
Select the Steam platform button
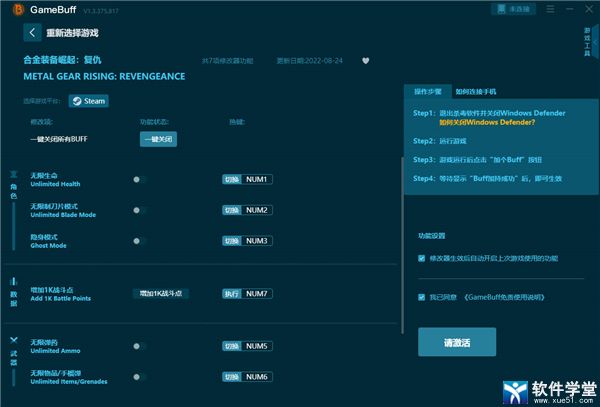tap(88, 101)
